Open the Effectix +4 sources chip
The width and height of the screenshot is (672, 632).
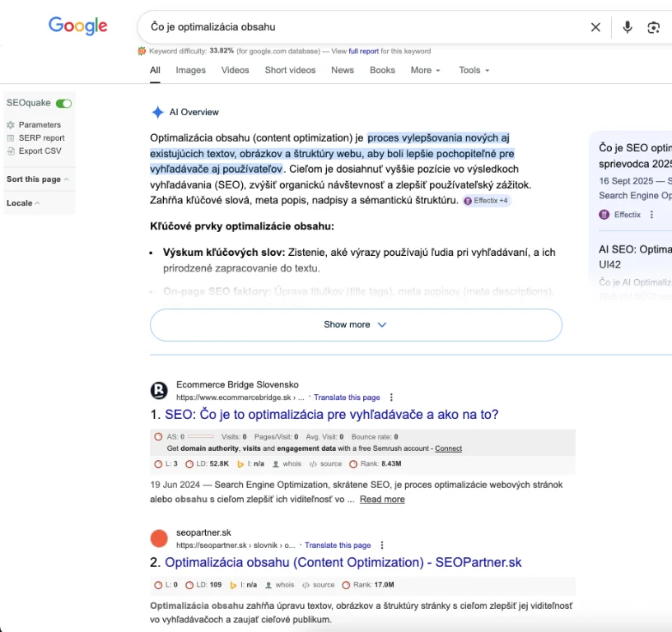[x=487, y=201]
